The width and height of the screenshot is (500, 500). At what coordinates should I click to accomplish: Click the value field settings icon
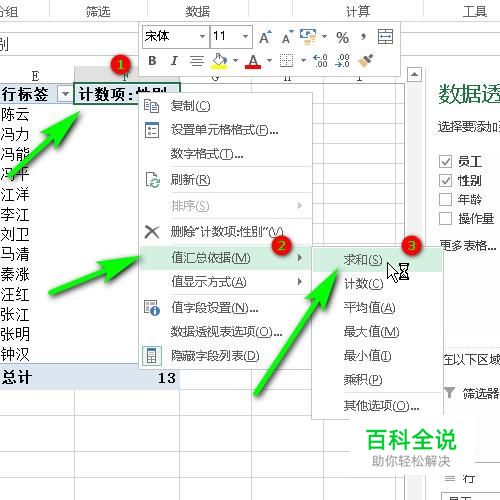pos(152,308)
